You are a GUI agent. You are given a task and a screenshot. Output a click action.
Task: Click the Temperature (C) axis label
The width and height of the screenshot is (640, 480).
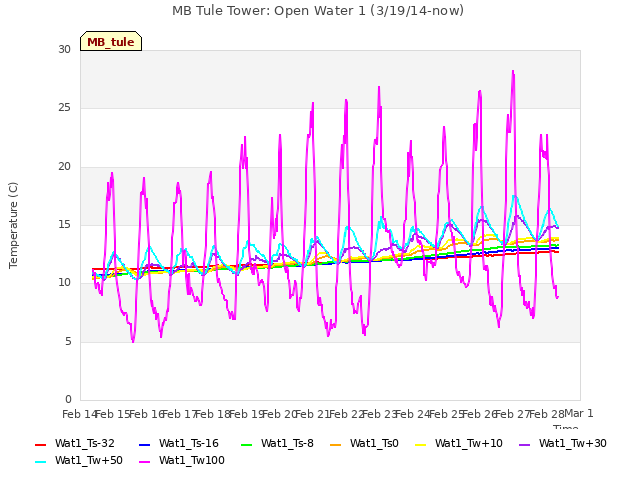[13, 225]
